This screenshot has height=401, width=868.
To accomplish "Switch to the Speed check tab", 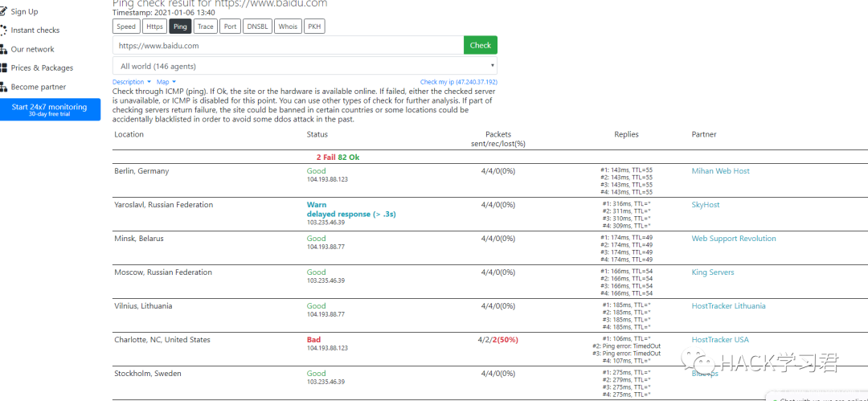I will (x=126, y=26).
